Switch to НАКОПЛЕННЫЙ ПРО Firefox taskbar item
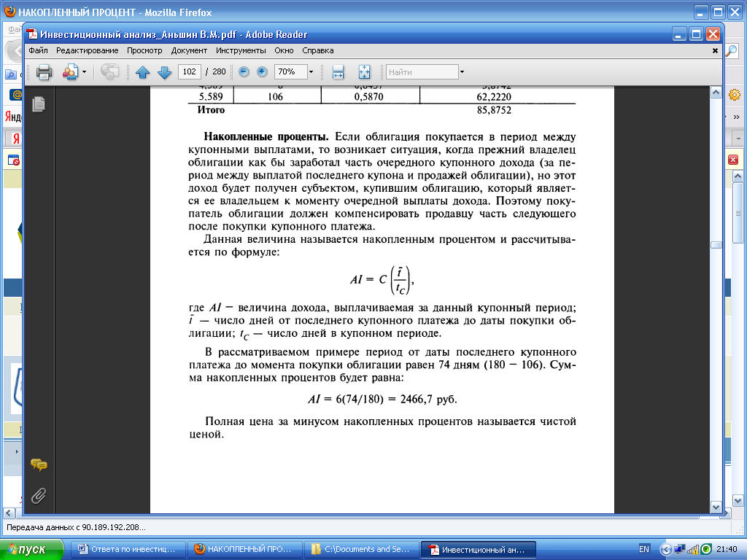Screen dimensions: 747x560 245,550
